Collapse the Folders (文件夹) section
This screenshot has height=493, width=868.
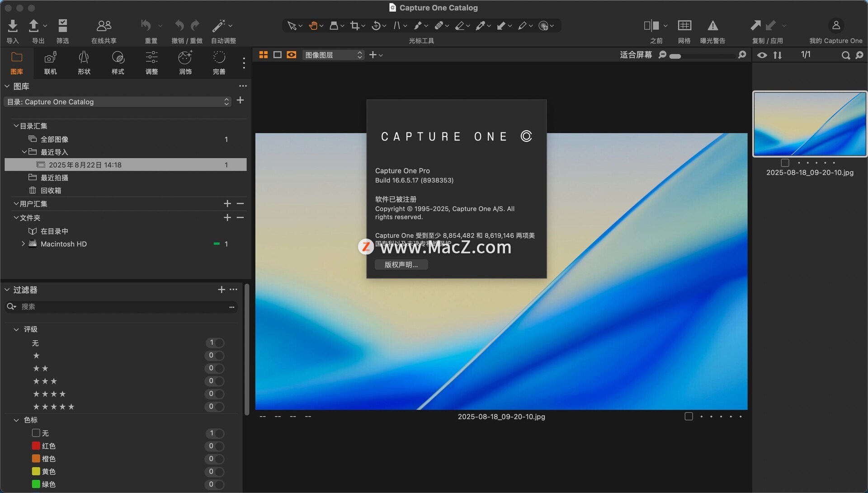pyautogui.click(x=16, y=217)
